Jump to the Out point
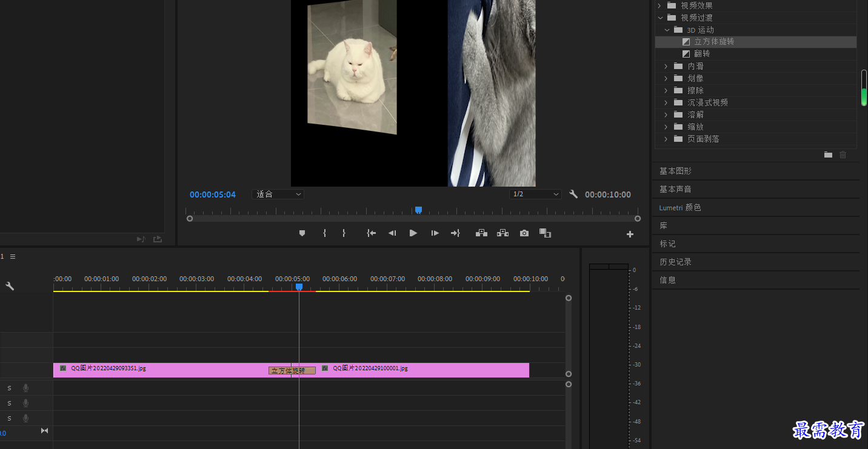Viewport: 868px width, 449px height. [x=455, y=233]
